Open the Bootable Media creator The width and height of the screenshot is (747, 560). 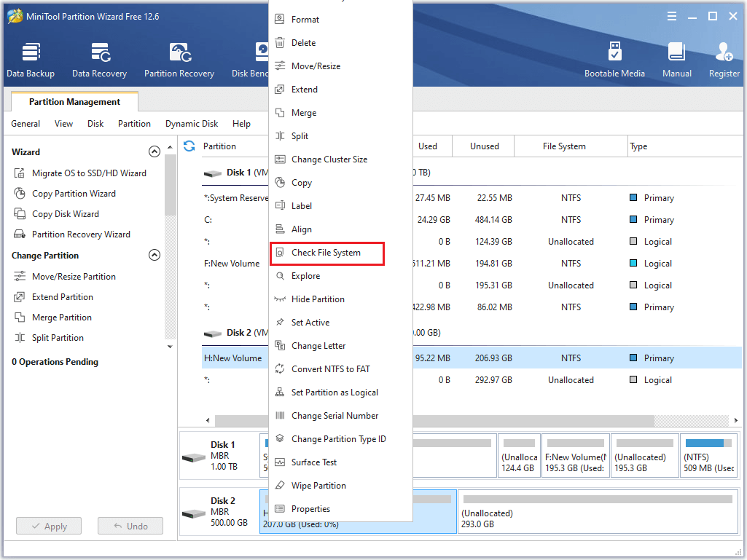click(614, 58)
